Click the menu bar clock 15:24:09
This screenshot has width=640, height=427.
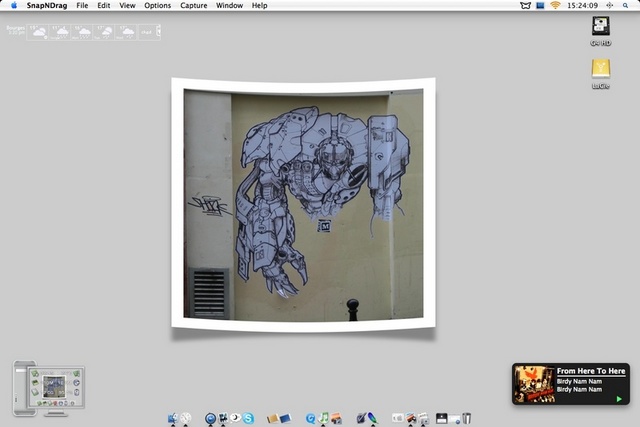582,5
